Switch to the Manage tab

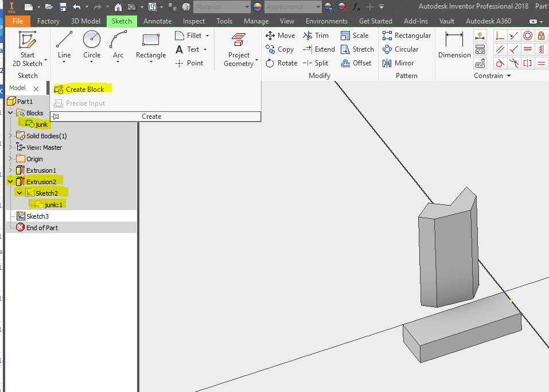click(x=256, y=21)
